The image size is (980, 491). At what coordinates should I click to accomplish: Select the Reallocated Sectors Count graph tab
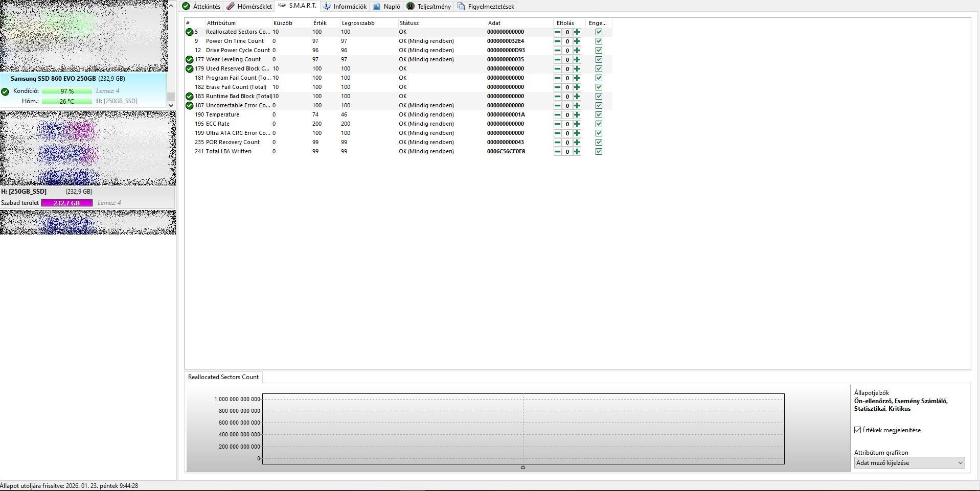223,377
